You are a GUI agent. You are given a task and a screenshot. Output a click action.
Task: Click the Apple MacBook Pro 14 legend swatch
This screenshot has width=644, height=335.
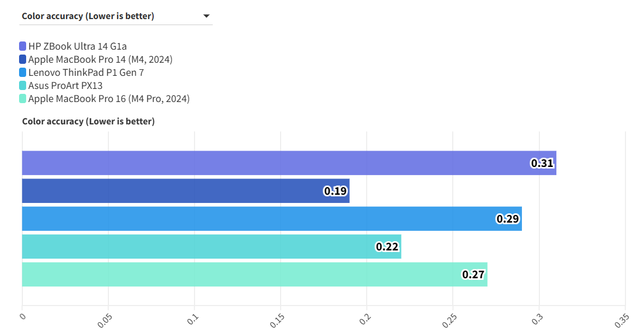point(22,59)
